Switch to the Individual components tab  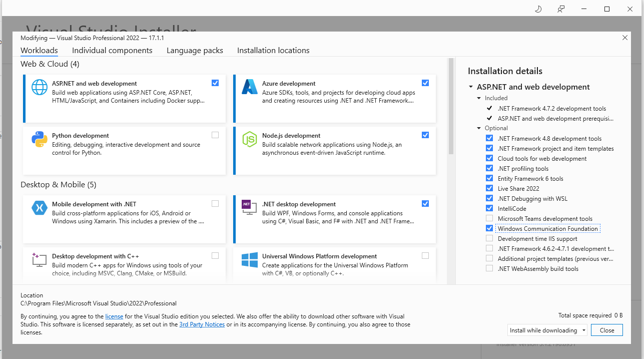112,50
